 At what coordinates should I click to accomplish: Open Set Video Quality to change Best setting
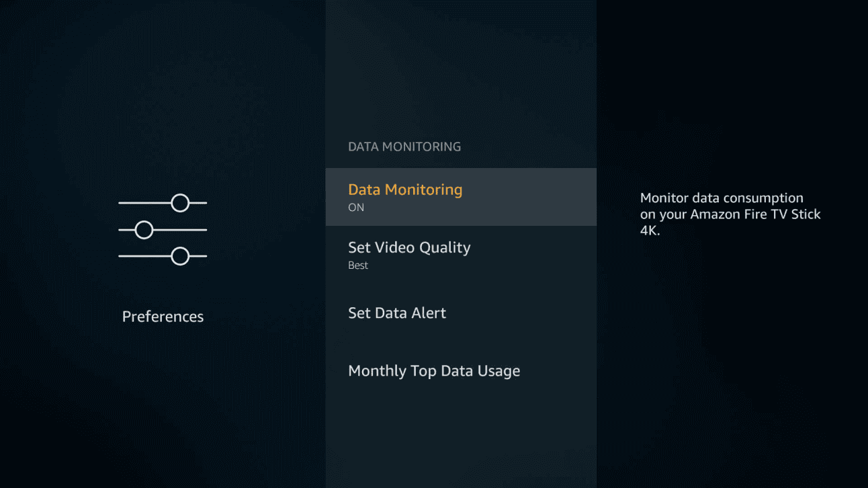click(409, 247)
